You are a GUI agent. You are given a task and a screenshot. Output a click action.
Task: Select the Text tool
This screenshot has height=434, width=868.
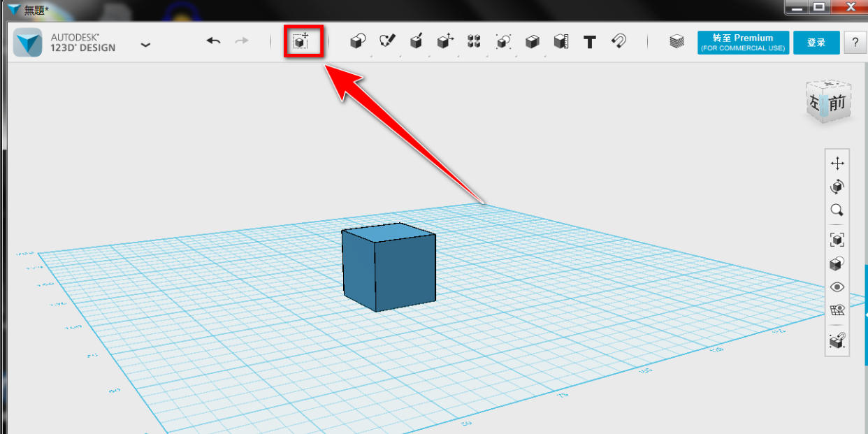(590, 42)
